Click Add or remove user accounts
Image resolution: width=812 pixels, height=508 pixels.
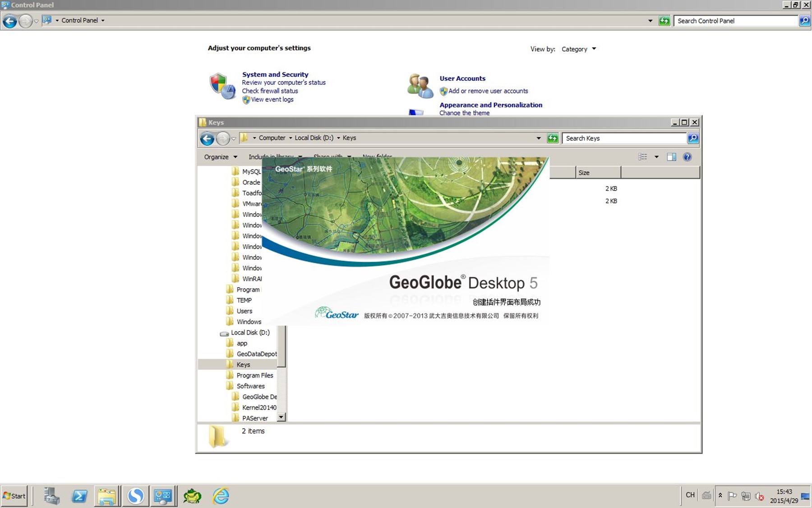[x=488, y=91]
